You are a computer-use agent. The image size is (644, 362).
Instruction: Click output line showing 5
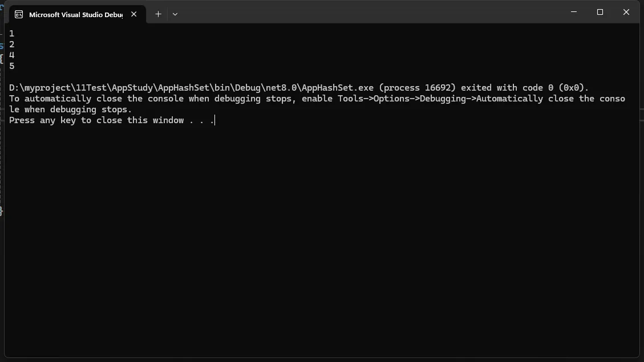click(11, 66)
